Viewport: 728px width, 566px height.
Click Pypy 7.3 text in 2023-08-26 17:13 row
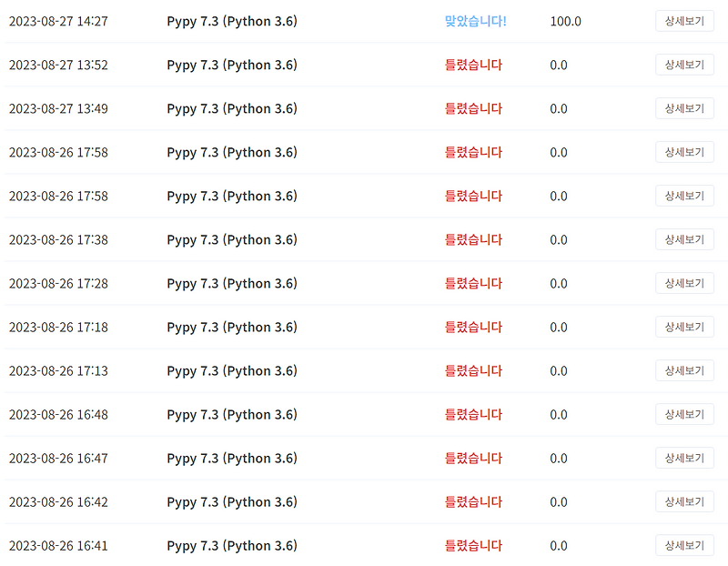click(x=232, y=370)
